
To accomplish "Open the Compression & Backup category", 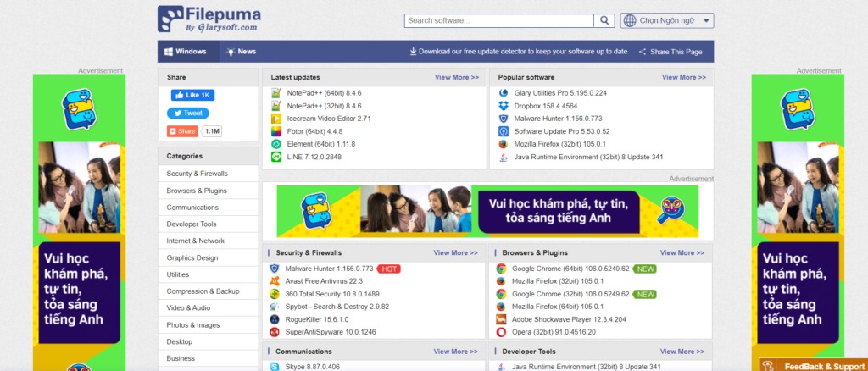I will pos(209,291).
